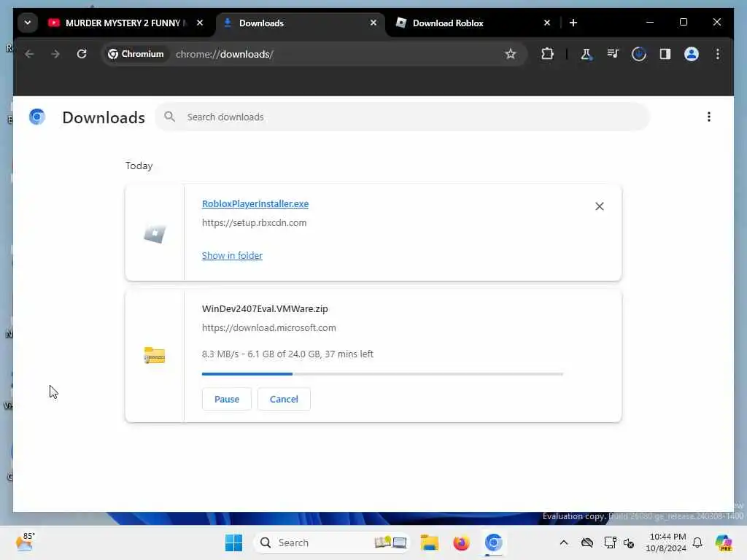The width and height of the screenshot is (747, 560).
Task: Show RobloxPlayerInstaller.exe in folder
Action: click(232, 256)
